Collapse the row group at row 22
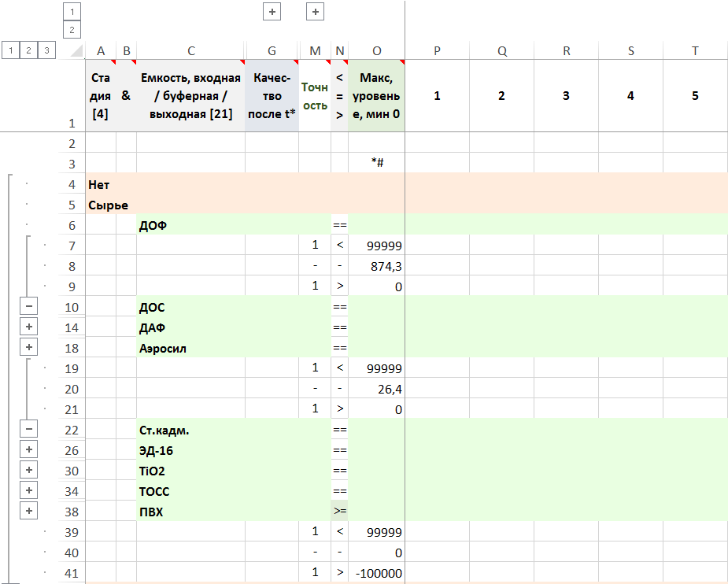This screenshot has height=584, width=728. point(28,429)
